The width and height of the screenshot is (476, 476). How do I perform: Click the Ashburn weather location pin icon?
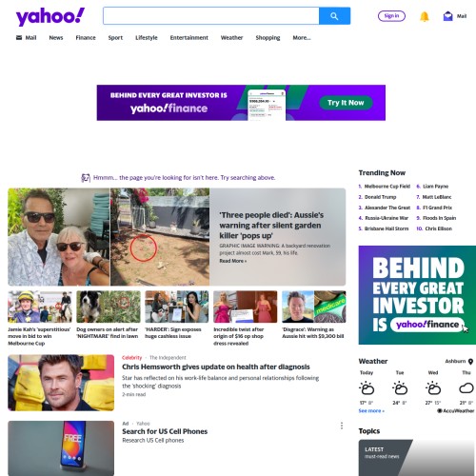tap(471, 362)
